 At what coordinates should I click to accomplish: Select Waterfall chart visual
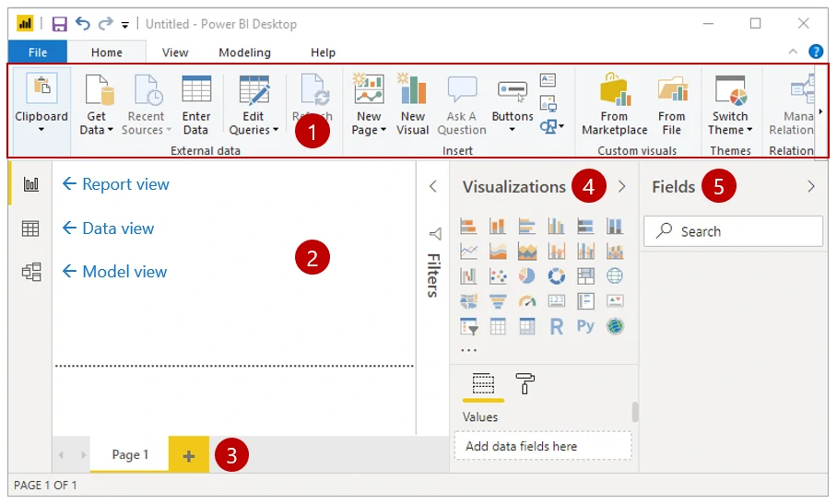pos(468,276)
